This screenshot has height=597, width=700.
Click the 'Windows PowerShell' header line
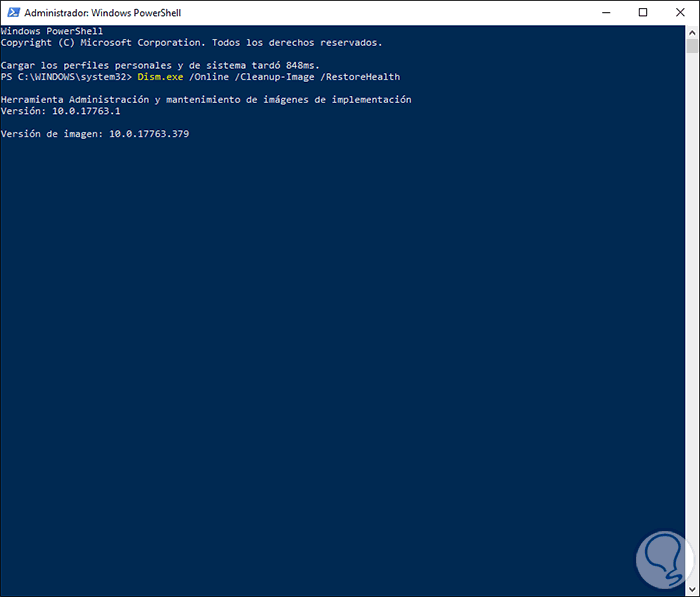pos(52,31)
